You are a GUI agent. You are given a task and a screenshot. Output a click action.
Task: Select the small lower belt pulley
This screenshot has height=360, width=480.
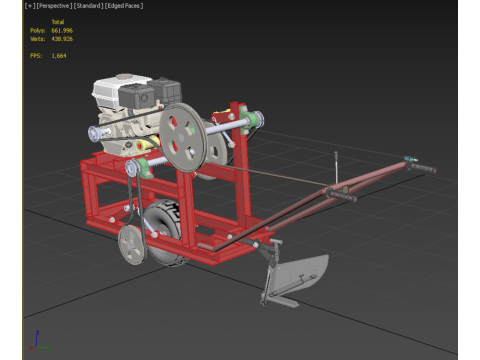tap(132, 245)
